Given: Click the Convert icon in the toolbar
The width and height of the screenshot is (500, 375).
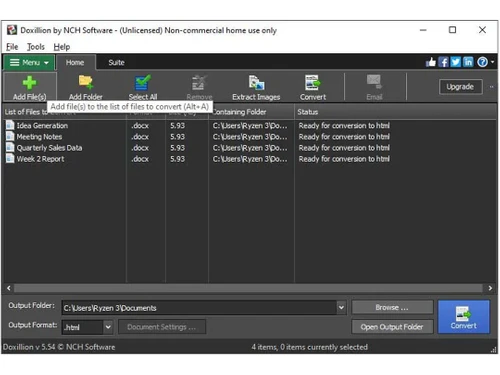Looking at the screenshot, I should [x=312, y=83].
